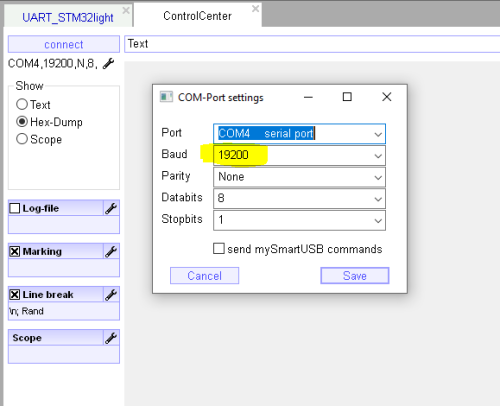500x406 pixels.
Task: Toggle send mySmartUSB commands checkbox
Action: [219, 249]
